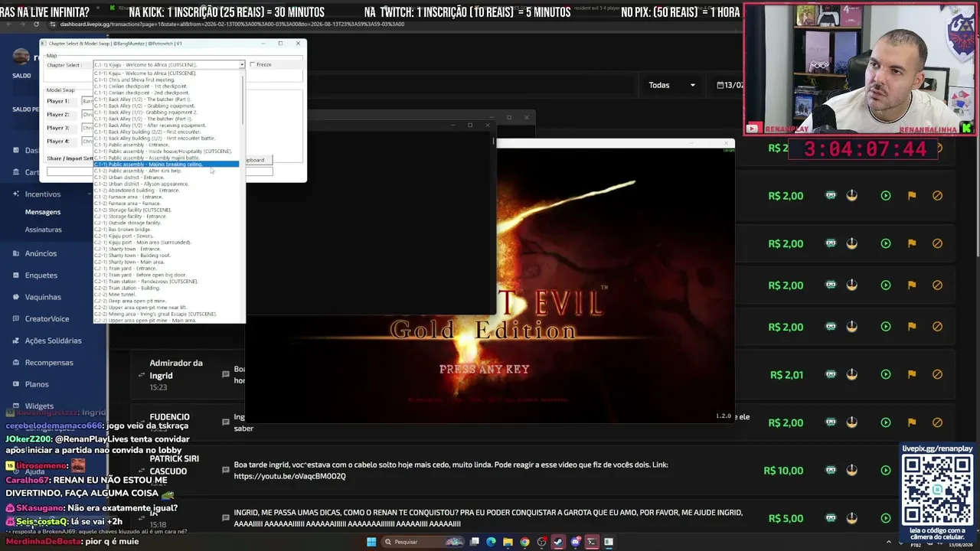Open the youtu.be link in PATRICK's message

click(x=289, y=476)
